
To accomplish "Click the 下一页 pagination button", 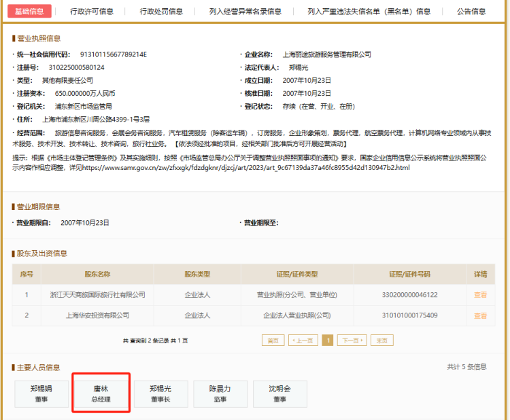I will pyautogui.click(x=351, y=340).
